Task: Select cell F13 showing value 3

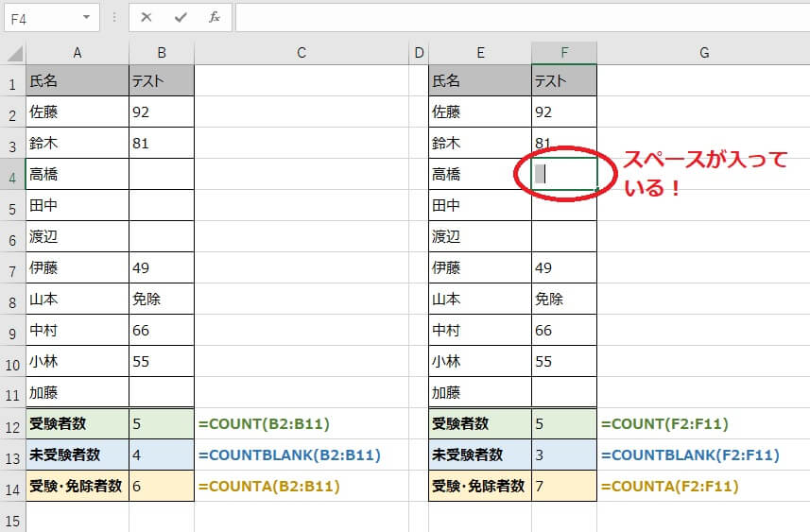Action: pos(563,455)
